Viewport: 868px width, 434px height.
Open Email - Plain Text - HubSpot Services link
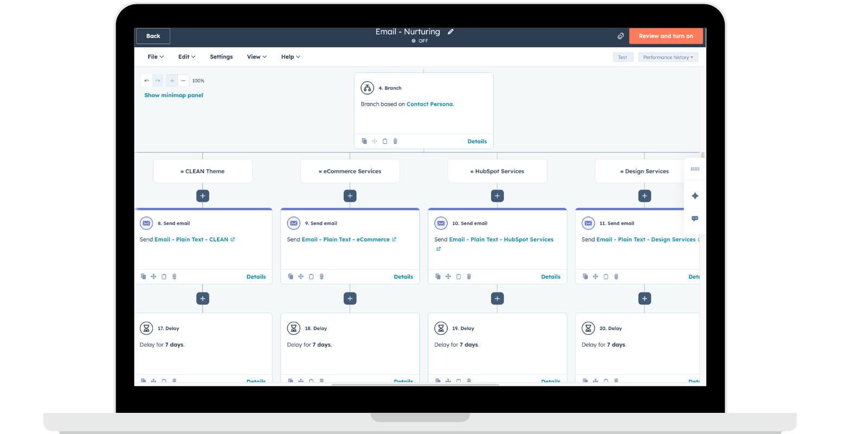501,239
